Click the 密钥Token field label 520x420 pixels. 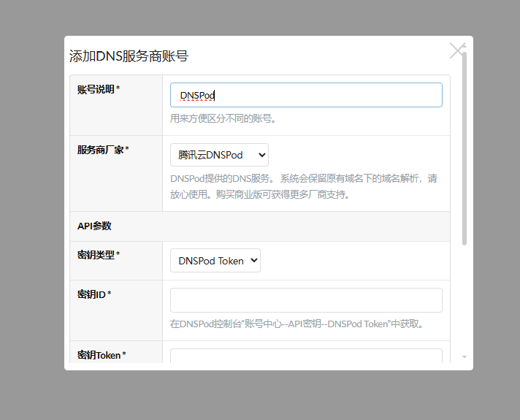click(x=102, y=355)
